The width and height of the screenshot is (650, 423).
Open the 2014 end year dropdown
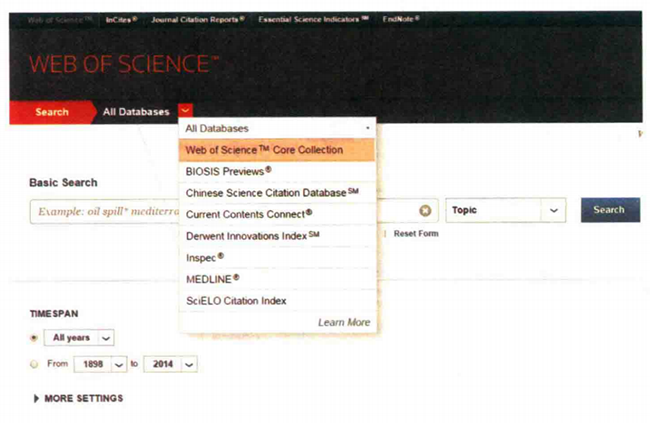[170, 364]
